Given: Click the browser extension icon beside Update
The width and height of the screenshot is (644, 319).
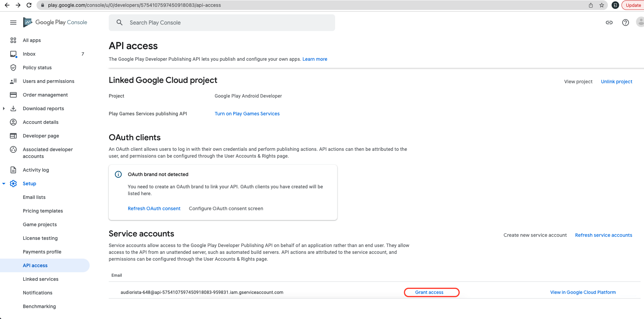Looking at the screenshot, I should coord(615,5).
